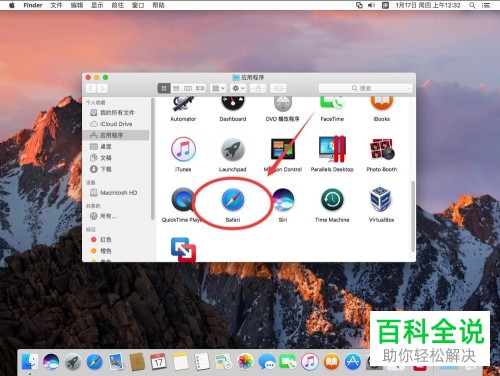Open the gear action menu in toolbar

coord(238,88)
